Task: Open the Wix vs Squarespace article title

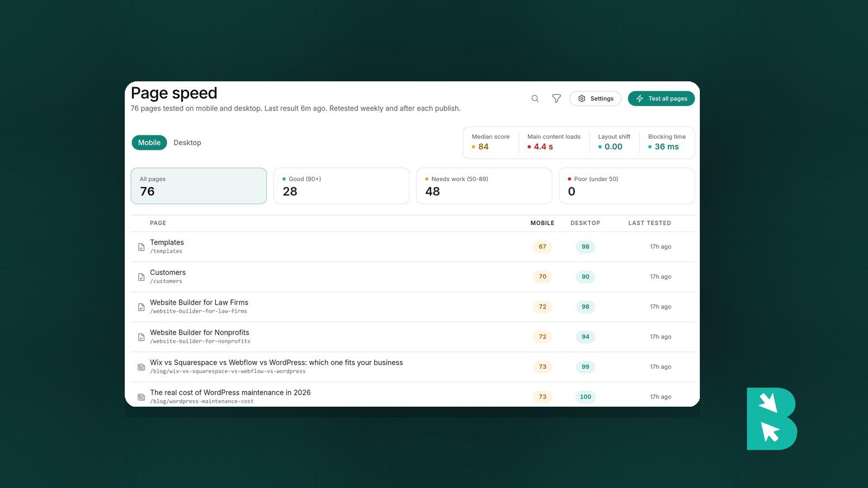Action: point(277,363)
